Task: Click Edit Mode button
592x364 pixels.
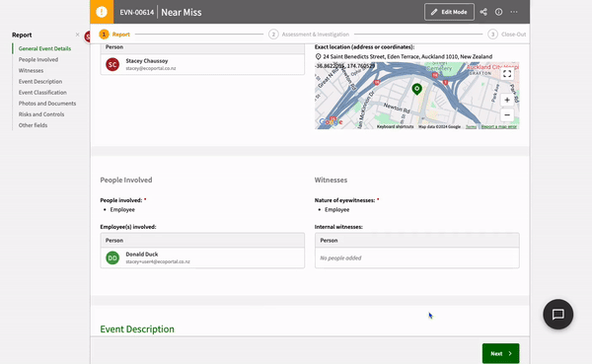Action: click(x=449, y=12)
